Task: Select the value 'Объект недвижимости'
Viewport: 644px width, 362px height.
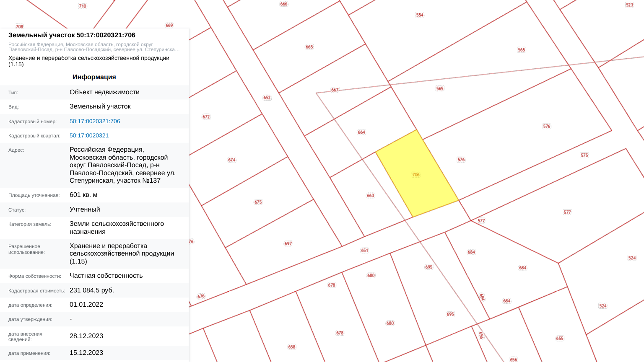Action: click(x=104, y=92)
